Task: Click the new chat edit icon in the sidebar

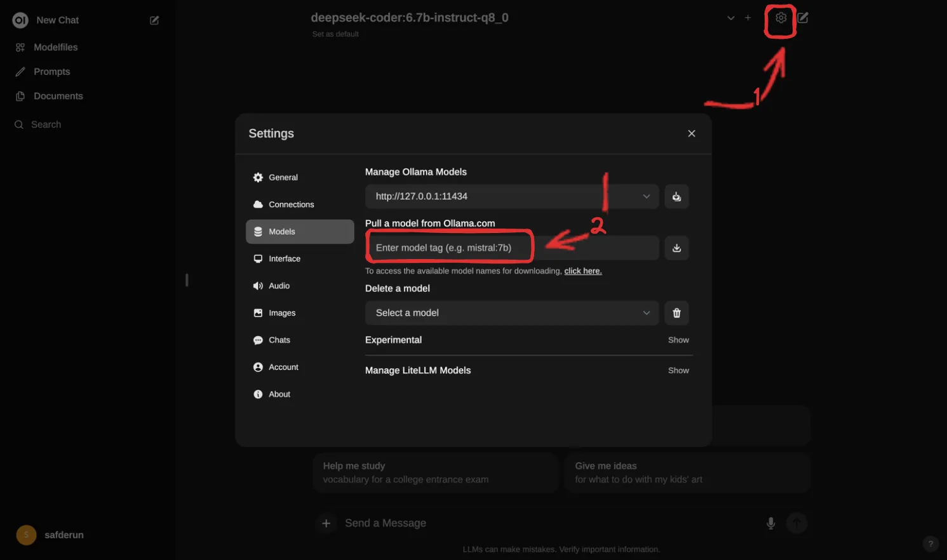Action: tap(154, 20)
